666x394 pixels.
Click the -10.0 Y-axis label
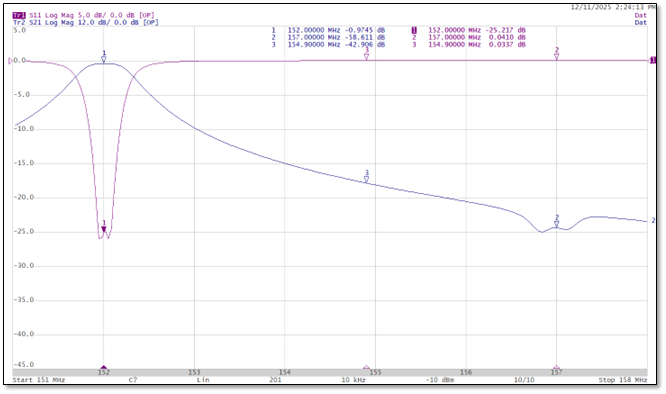click(23, 129)
